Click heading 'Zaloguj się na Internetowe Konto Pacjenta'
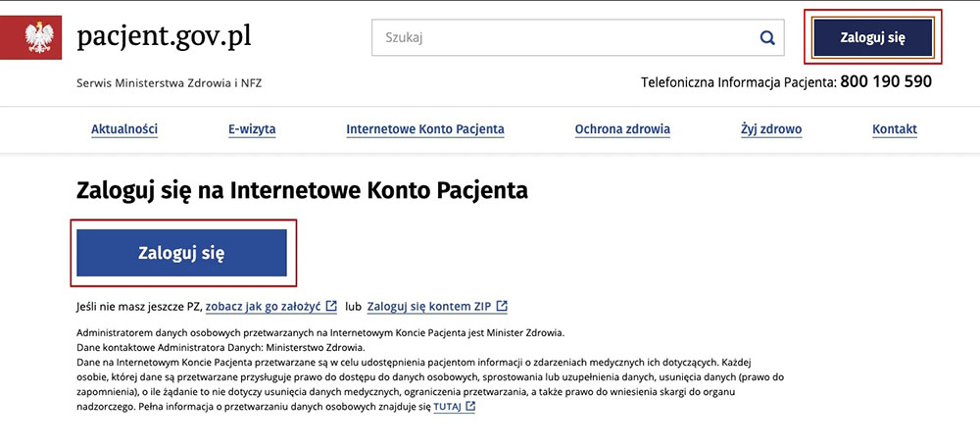 (302, 190)
